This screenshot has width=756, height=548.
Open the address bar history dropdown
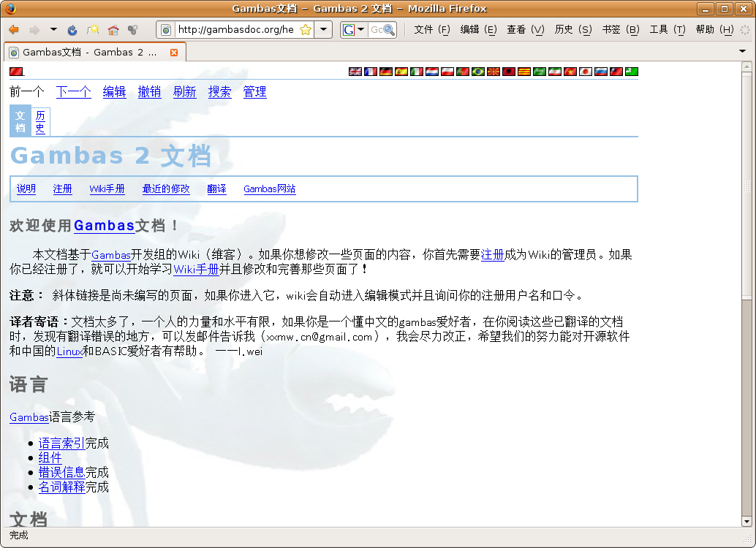[323, 30]
